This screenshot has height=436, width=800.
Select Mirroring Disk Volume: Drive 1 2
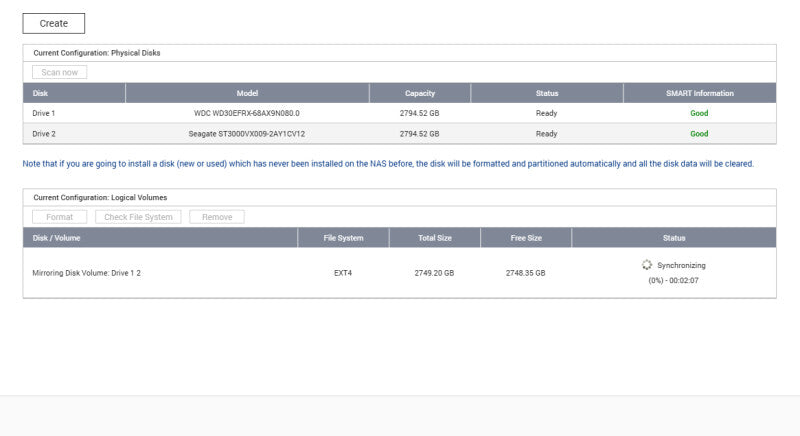coord(86,273)
